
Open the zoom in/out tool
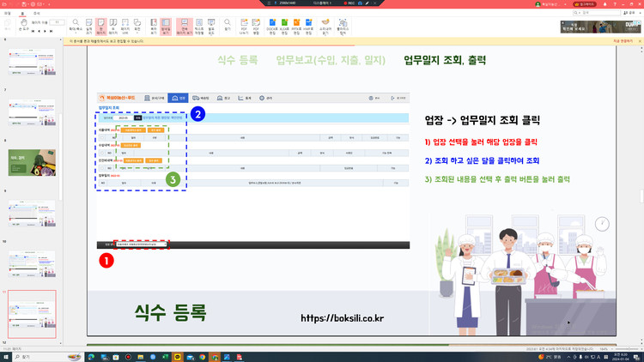pos(76,27)
